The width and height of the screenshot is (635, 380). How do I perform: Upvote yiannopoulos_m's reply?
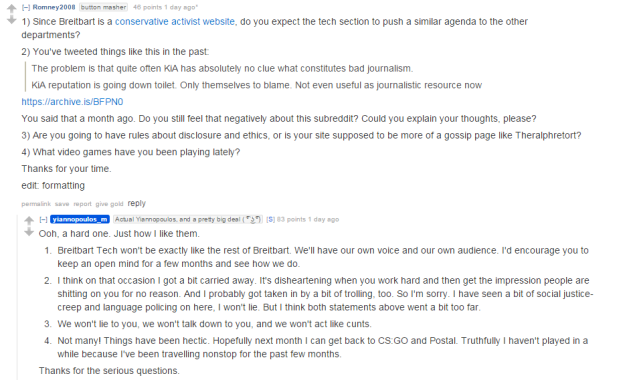[29, 220]
